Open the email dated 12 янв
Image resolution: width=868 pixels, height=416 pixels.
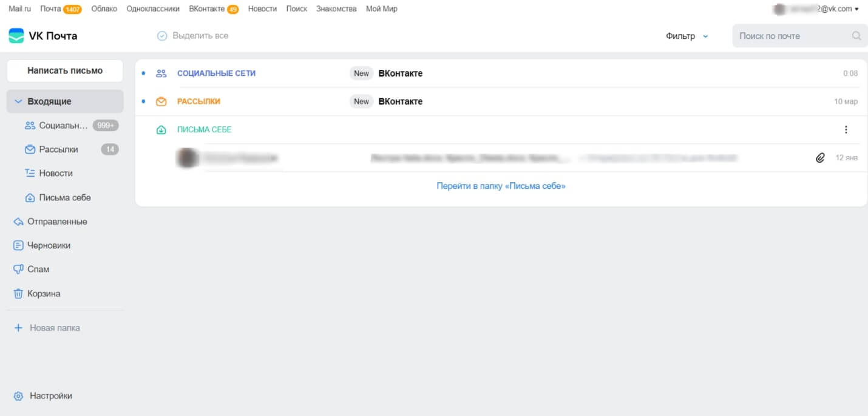501,158
